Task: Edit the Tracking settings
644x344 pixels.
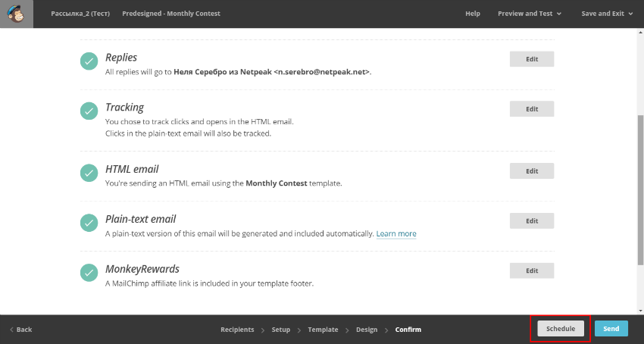Action: (x=531, y=109)
